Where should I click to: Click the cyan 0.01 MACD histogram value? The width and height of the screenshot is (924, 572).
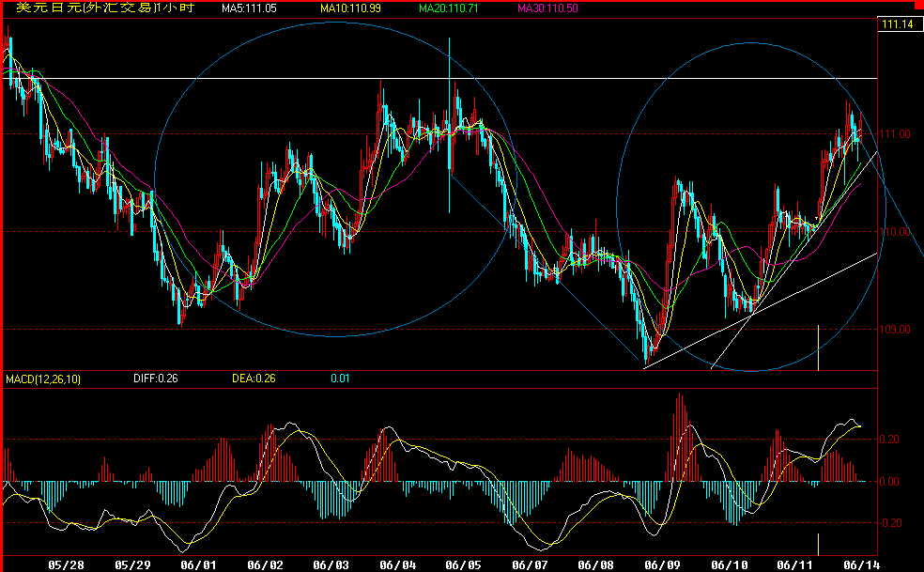point(339,379)
